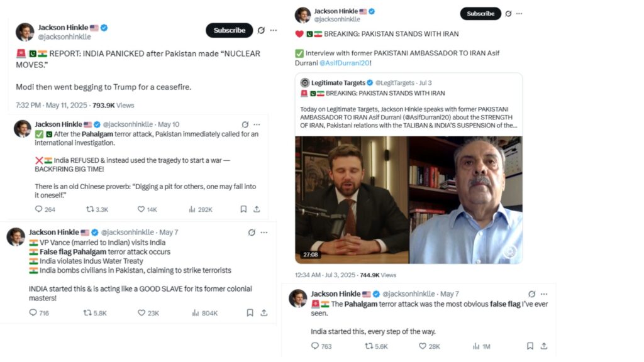Share the false flag tweet with 1M views
Image resolution: width=644 pixels, height=362 pixels.
point(544,346)
